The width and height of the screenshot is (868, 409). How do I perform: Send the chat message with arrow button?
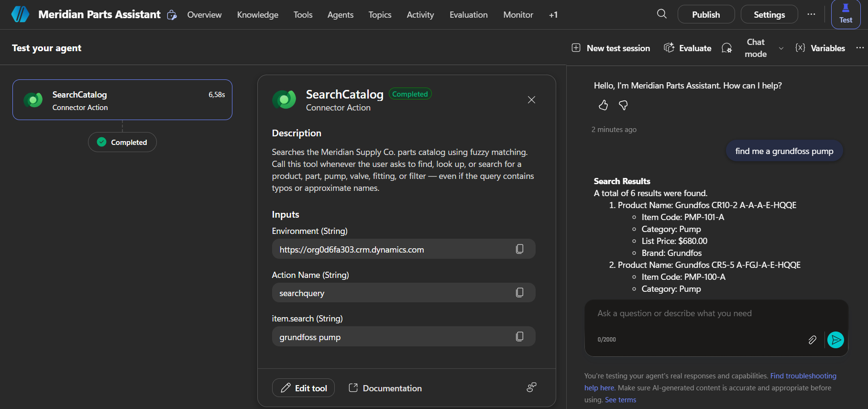click(x=835, y=340)
